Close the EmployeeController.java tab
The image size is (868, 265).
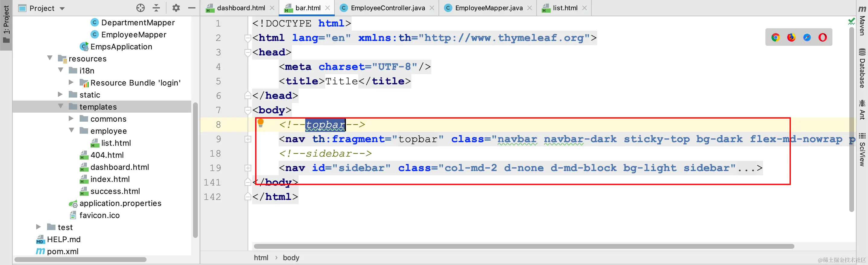(x=432, y=8)
